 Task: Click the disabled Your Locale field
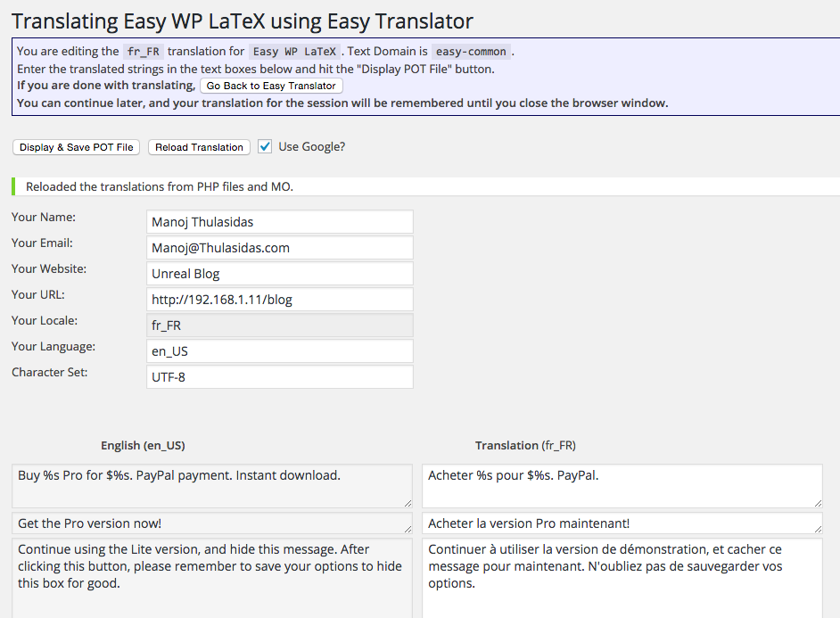coord(280,325)
